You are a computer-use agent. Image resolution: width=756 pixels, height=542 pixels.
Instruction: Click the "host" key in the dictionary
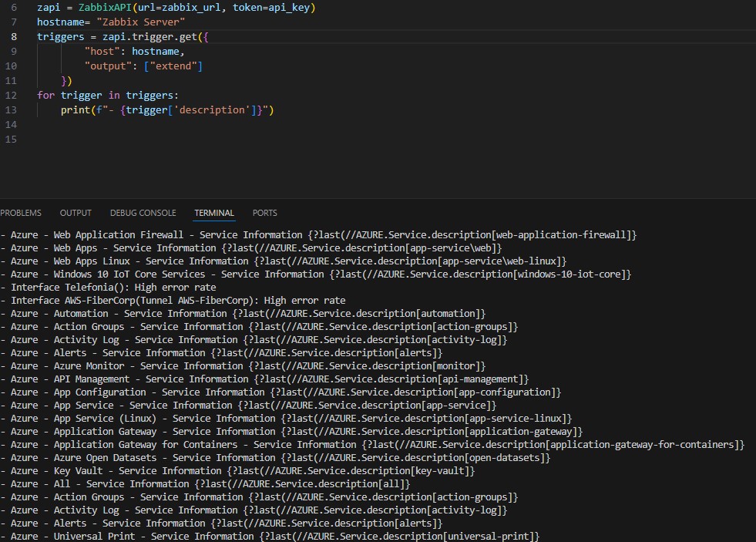point(102,52)
